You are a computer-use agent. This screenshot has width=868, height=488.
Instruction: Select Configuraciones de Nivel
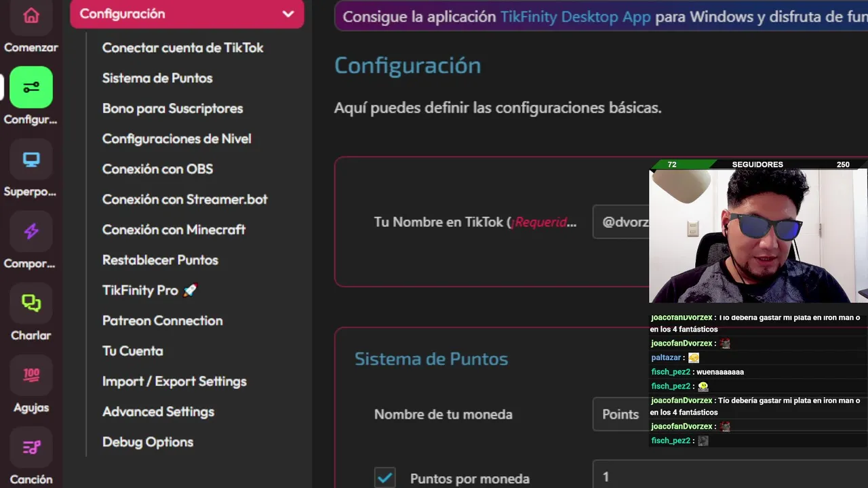176,138
